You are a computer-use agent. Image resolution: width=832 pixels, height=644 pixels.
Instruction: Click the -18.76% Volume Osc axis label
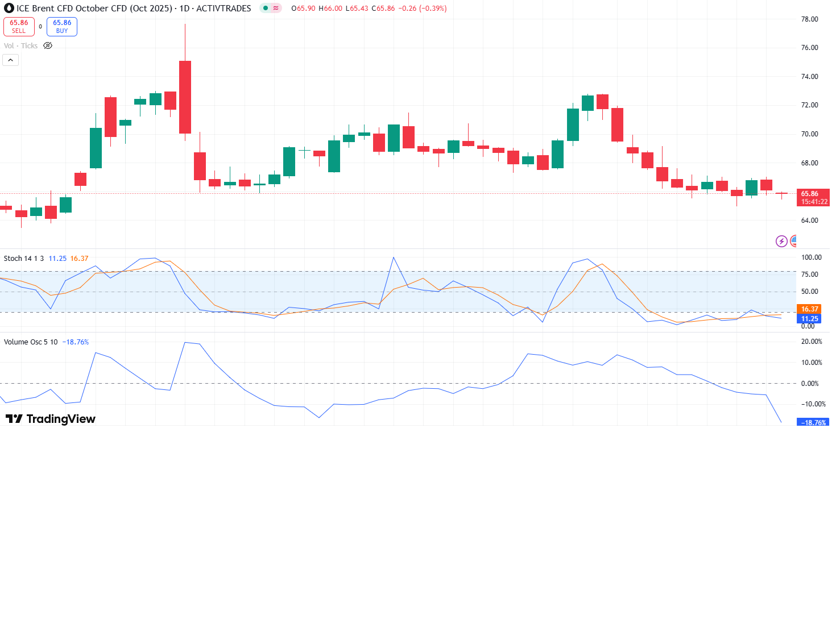coord(813,422)
